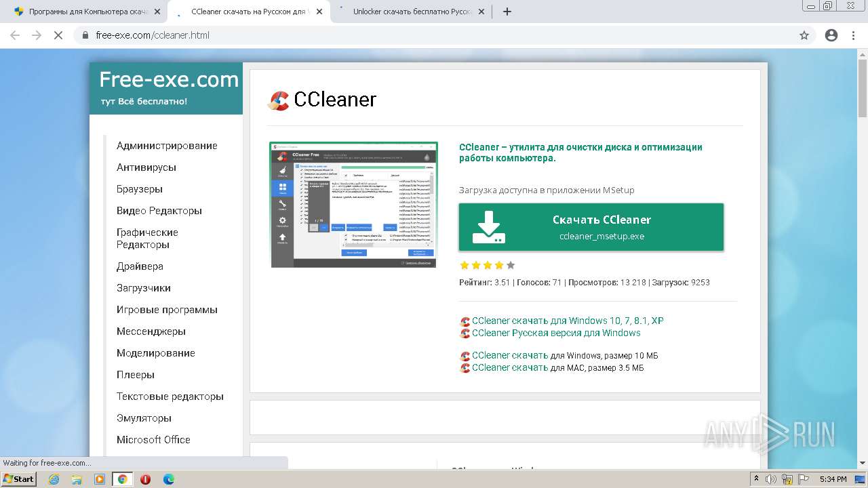Screen dimensions: 868x488
Task: Open the Видео Редакторы category
Action: pyautogui.click(x=159, y=211)
